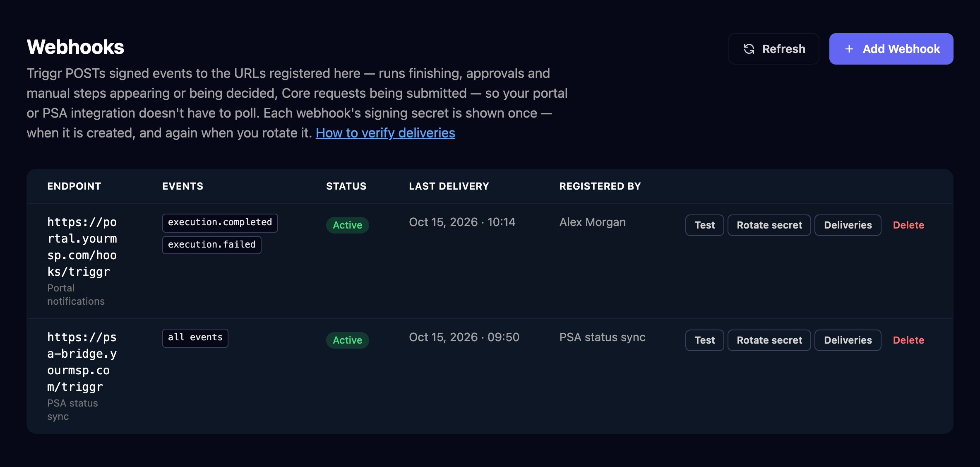The image size is (980, 467).
Task: Click PSA status sync in Registered By column
Action: (x=602, y=337)
